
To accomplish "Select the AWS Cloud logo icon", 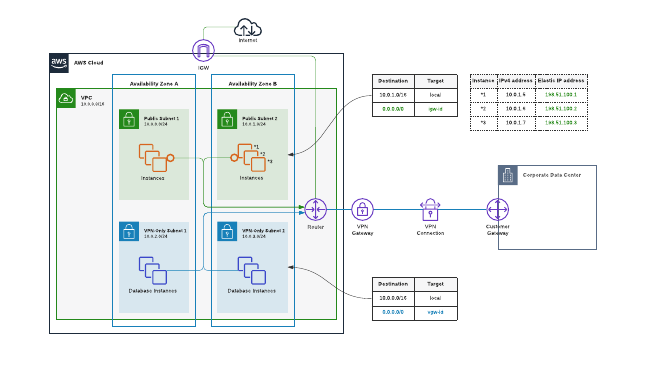I will click(59, 63).
